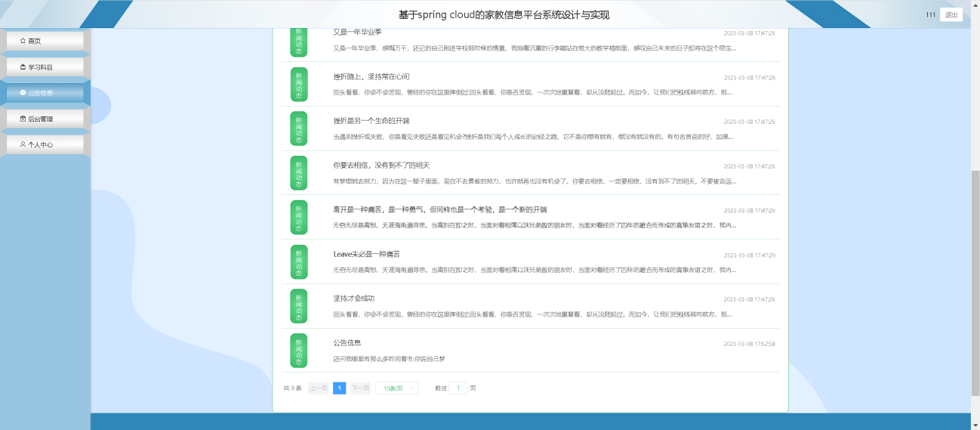This screenshot has width=980, height=430.
Task: Click the 下一页 pagination button
Action: tap(360, 388)
